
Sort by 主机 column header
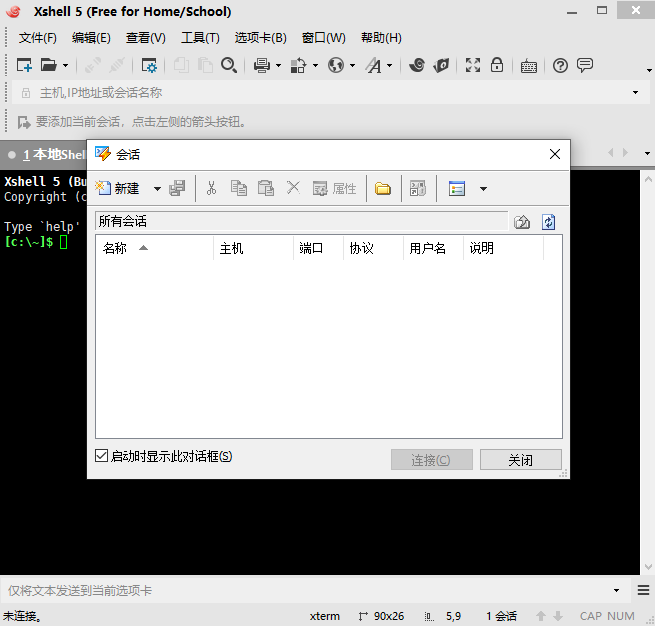253,248
